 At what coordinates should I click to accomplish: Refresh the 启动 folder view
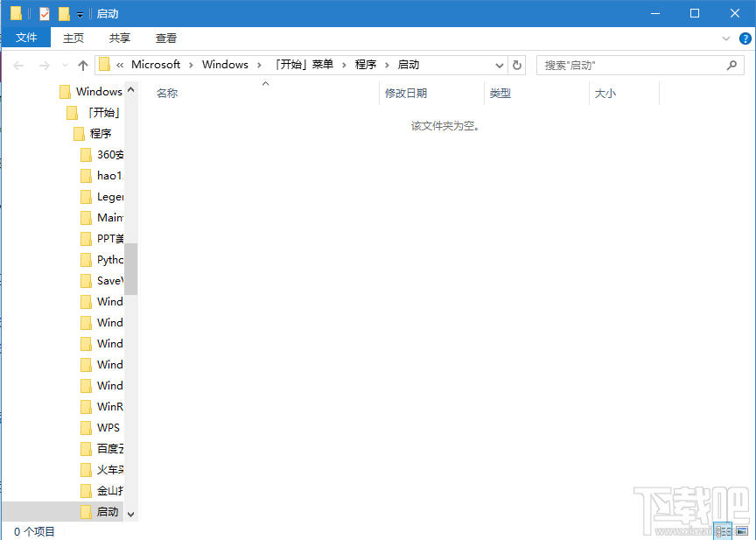click(516, 65)
